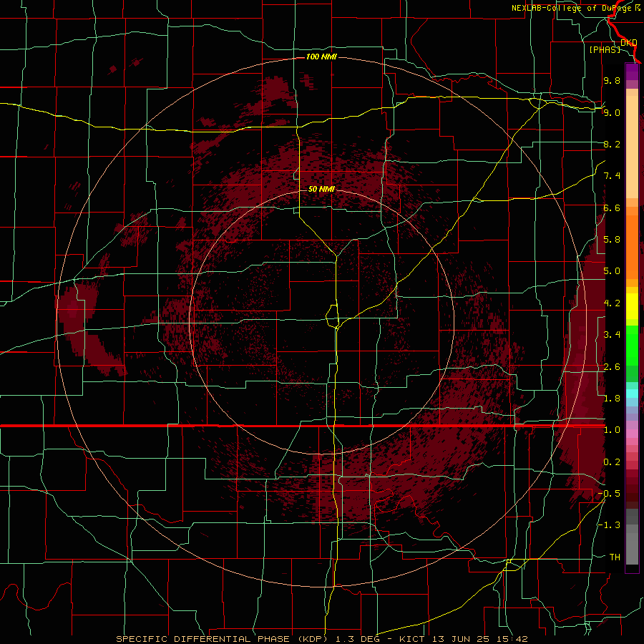Screen dimensions: 644x644
Task: Click the -0.5 value on the color scale
Action: pyautogui.click(x=609, y=494)
